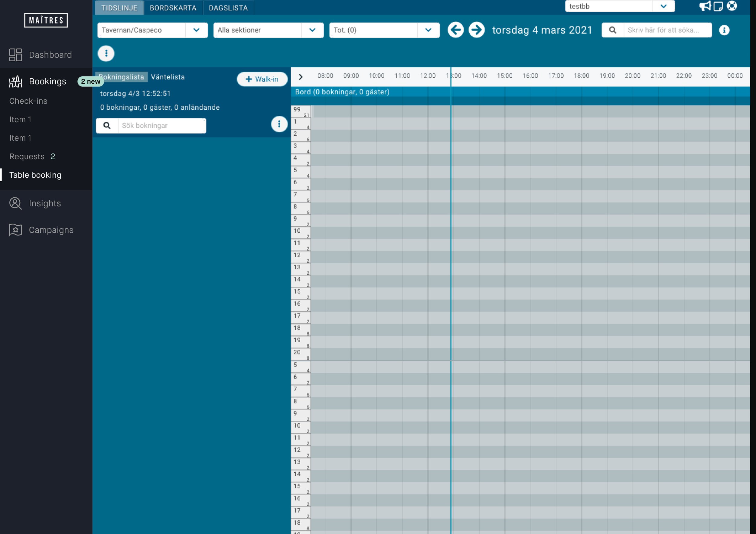Screen dimensions: 756x534
Task: Open Insights in the sidebar
Action: [45, 203]
